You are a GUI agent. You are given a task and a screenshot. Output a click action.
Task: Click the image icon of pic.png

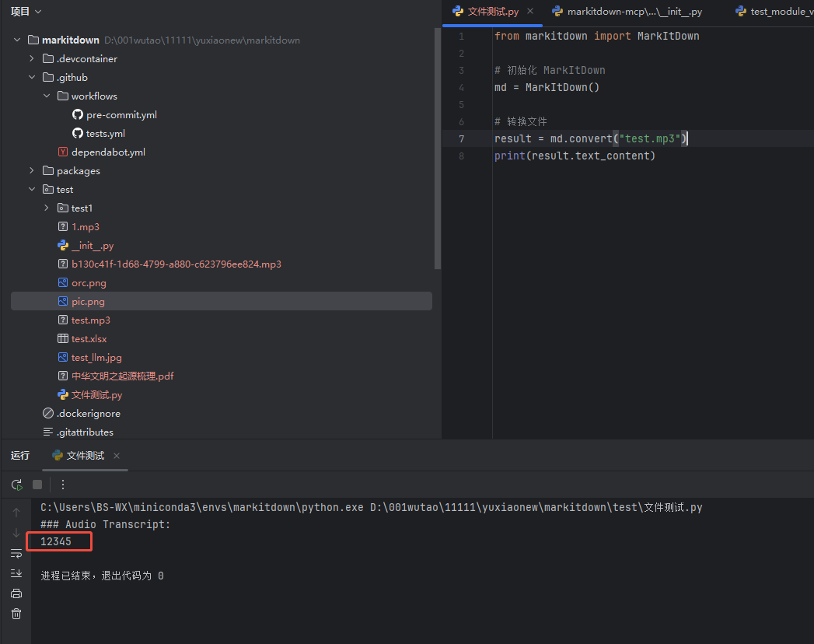63,302
